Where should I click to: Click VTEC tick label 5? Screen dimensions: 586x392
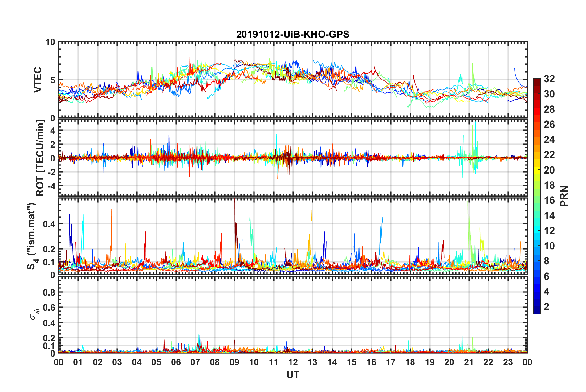53,80
